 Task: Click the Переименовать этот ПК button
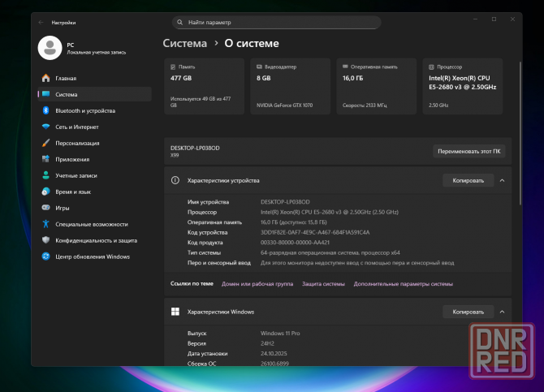pyautogui.click(x=470, y=151)
